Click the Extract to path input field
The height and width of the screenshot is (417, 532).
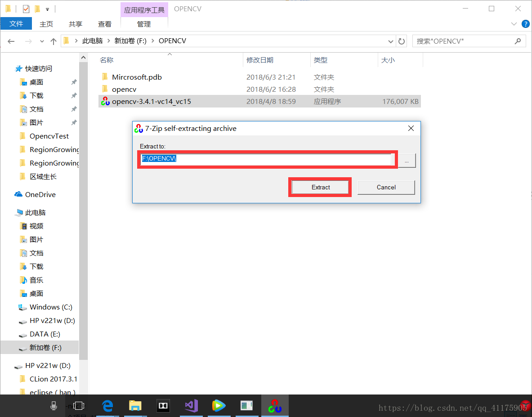coord(266,159)
